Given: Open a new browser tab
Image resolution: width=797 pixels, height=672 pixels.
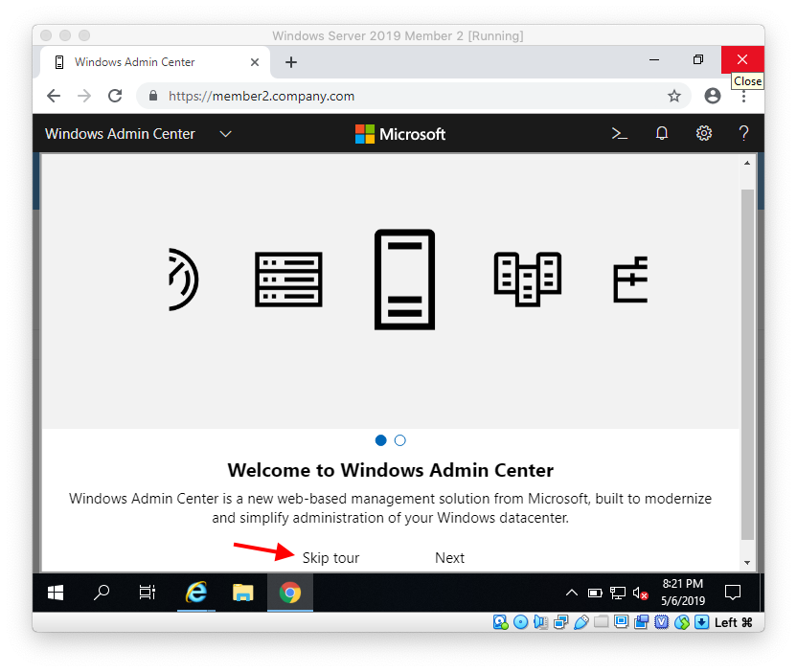Looking at the screenshot, I should (x=290, y=60).
